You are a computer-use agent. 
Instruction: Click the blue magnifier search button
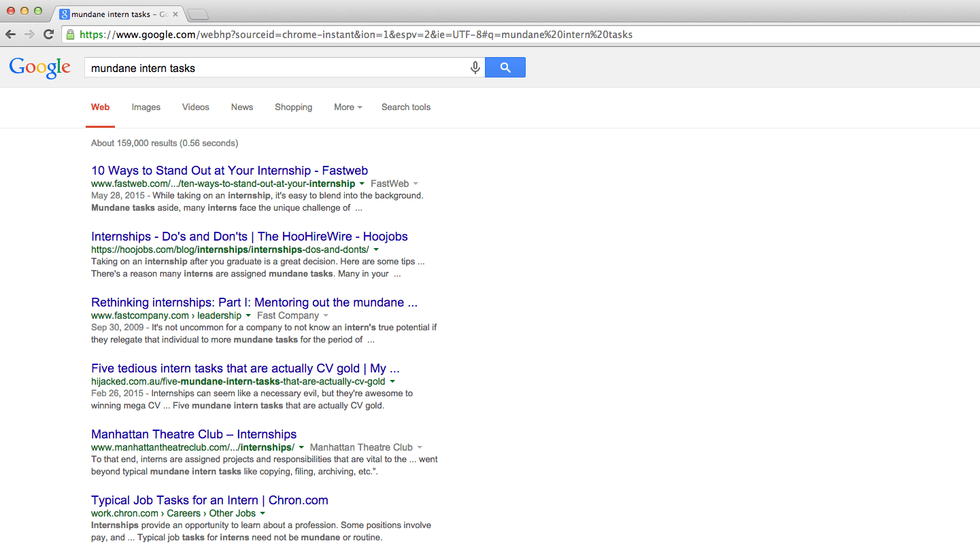(505, 67)
